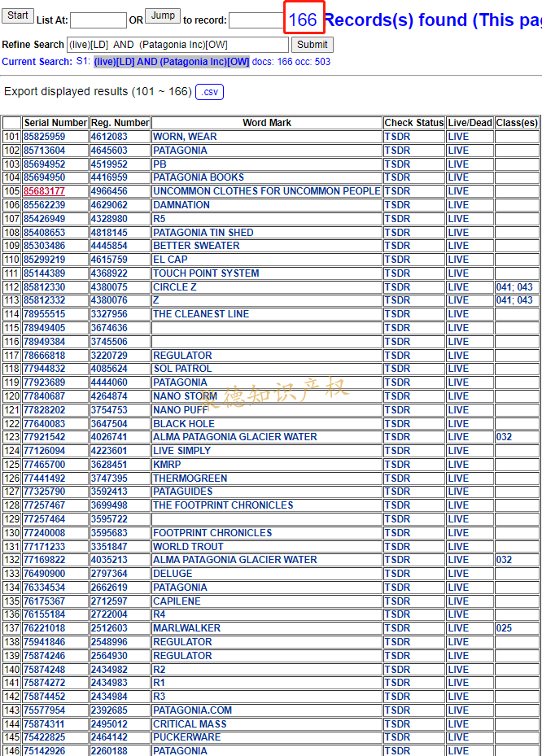The width and height of the screenshot is (542, 756).
Task: Open serial number 77257464
Action: 45,519
